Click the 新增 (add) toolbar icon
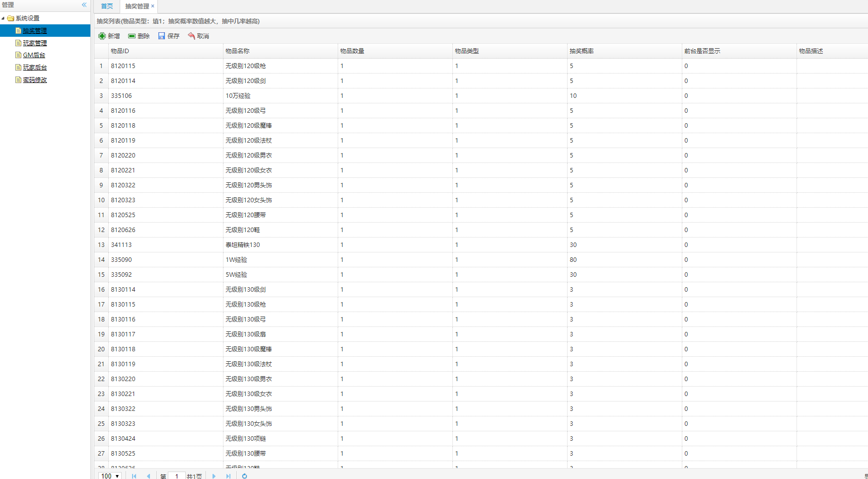Screen dimensions: 868x479 (x=102, y=36)
